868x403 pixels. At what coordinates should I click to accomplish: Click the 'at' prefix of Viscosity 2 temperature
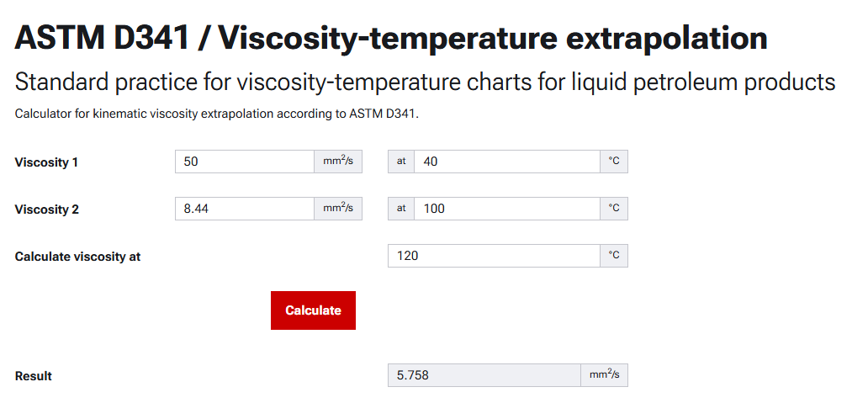(x=401, y=209)
